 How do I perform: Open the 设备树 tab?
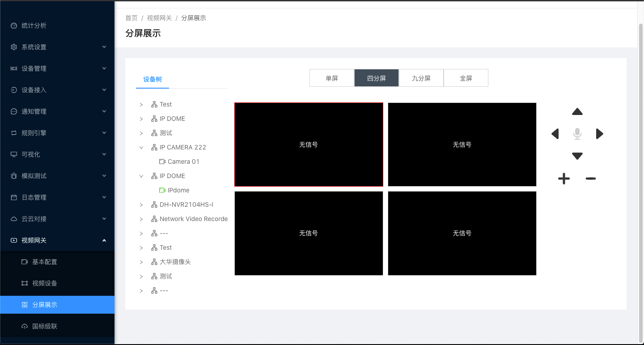pyautogui.click(x=153, y=79)
